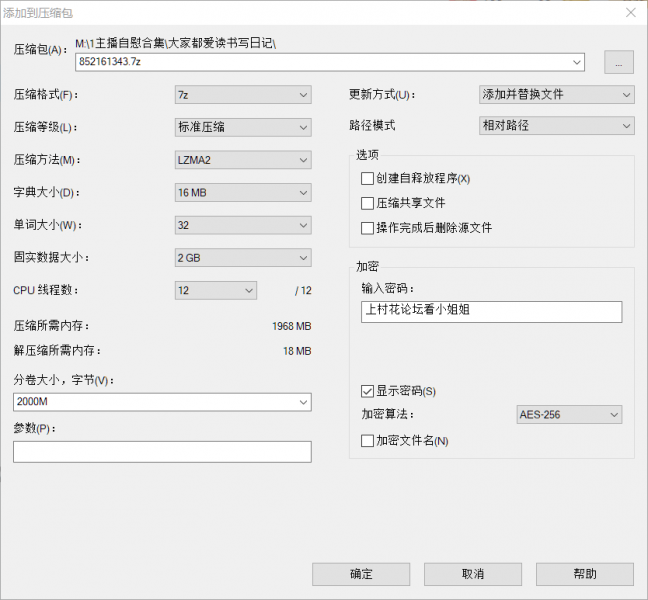
Task: Close the 添加到压缩包 dialog window
Action: (x=631, y=13)
